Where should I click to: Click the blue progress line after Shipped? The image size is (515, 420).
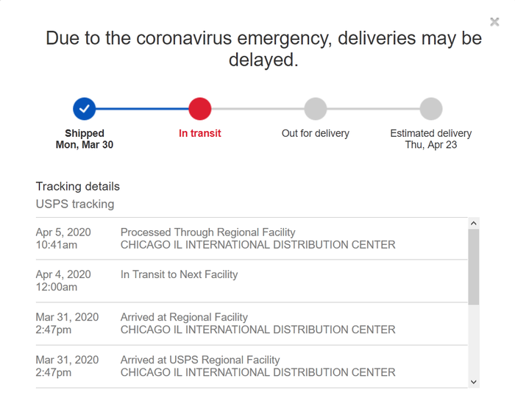[x=142, y=109]
